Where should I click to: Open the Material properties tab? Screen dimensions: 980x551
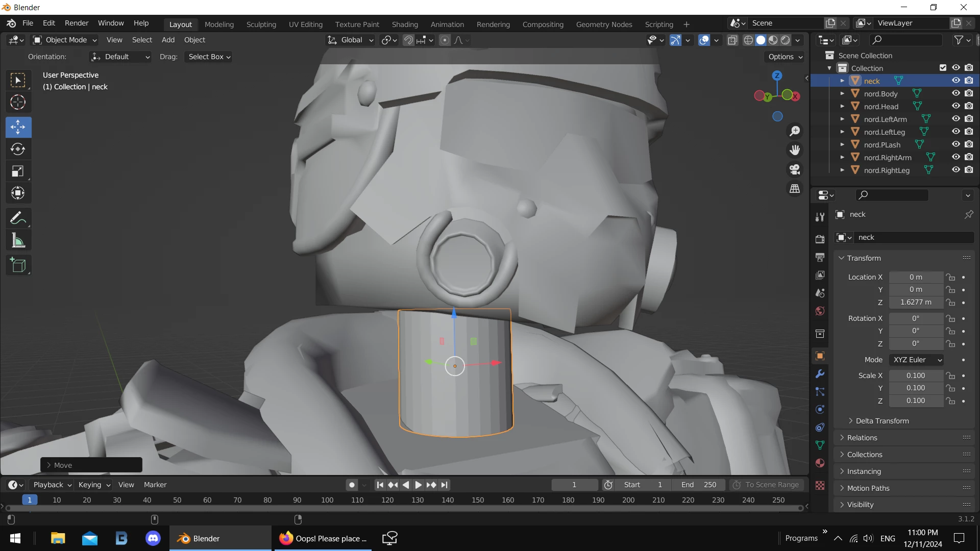tap(820, 463)
